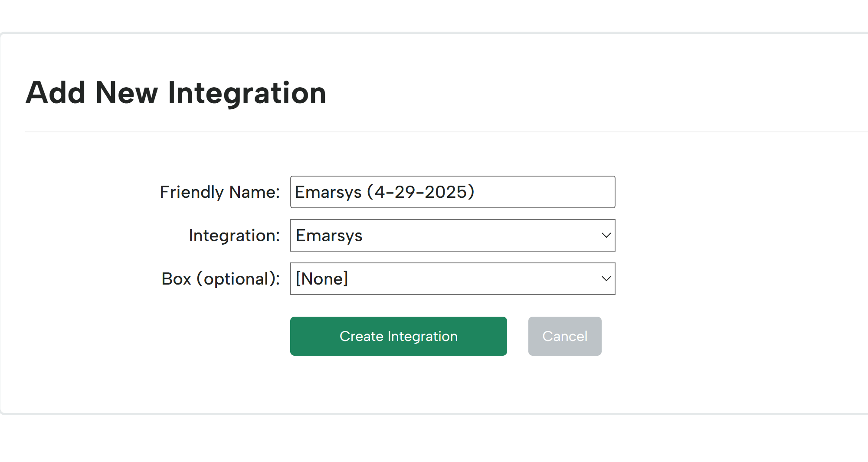Image resolution: width=868 pixels, height=462 pixels.
Task: Click the Integration dropdown chevron arrow
Action: 606,236
